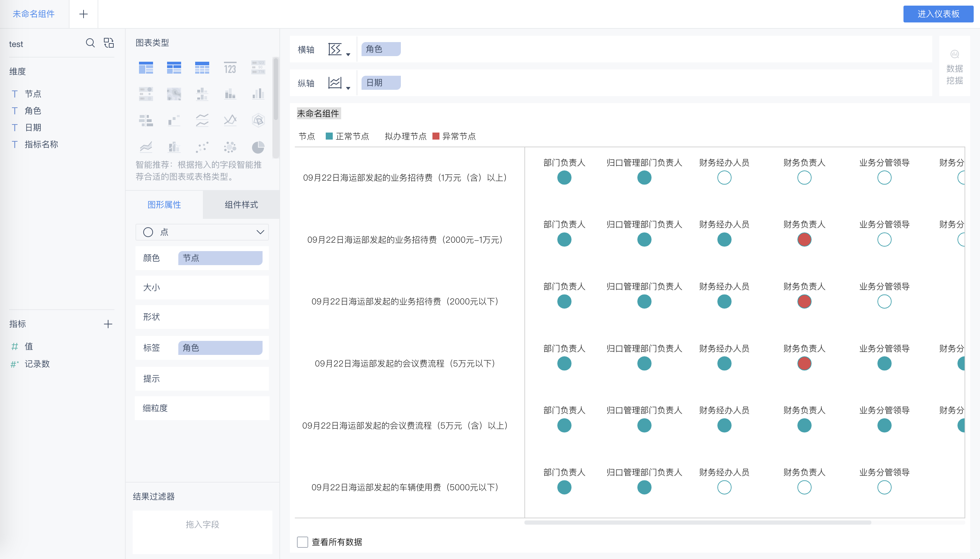The image size is (980, 559).
Task: Click the red 财务负责人 abnormal node dot
Action: (804, 240)
